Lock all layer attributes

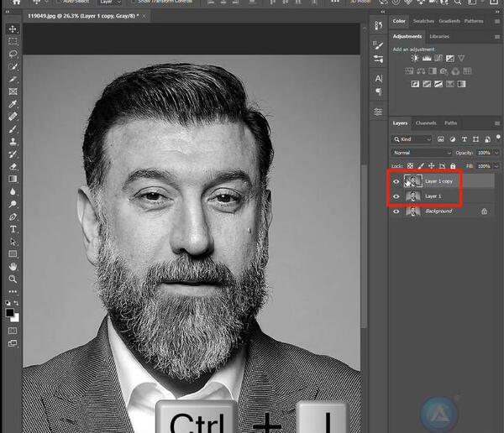[x=453, y=166]
